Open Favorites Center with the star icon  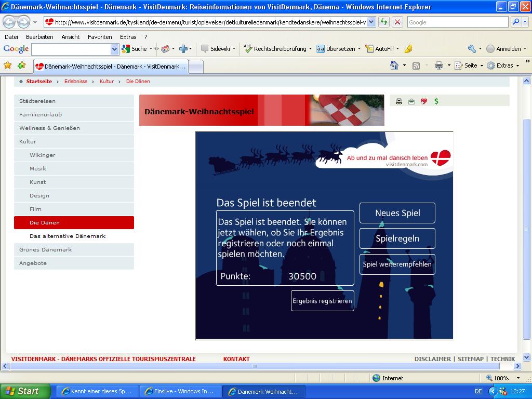tap(7, 65)
